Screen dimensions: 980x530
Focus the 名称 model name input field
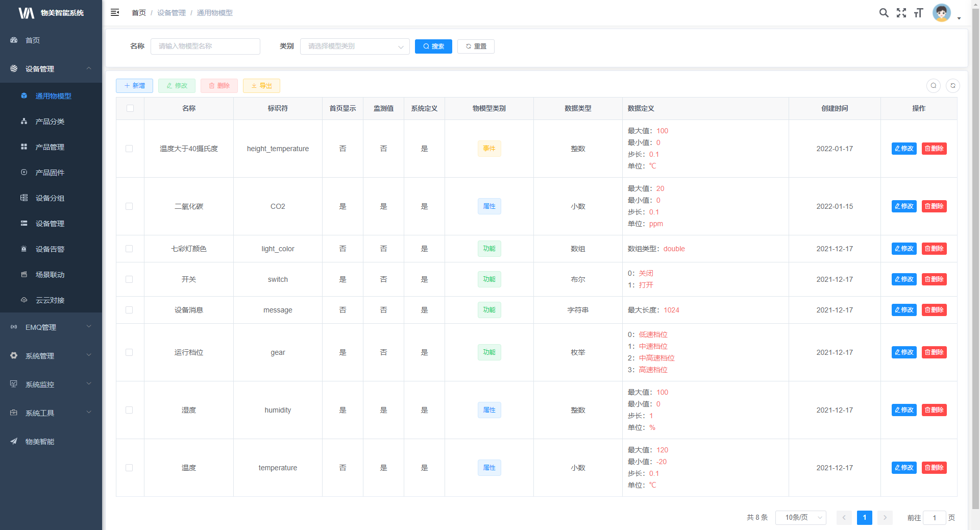(x=205, y=46)
